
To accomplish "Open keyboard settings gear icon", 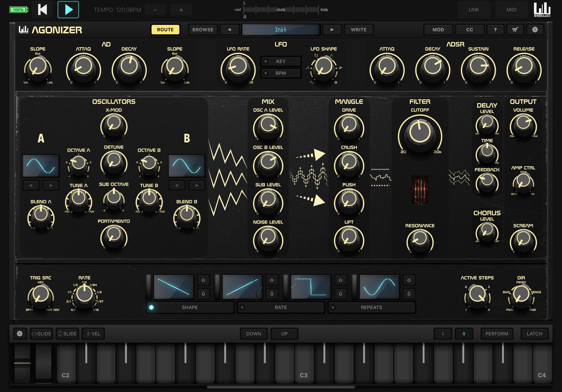I will click(20, 334).
